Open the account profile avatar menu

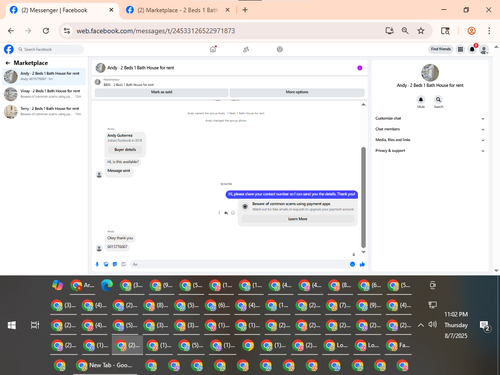coord(484,49)
